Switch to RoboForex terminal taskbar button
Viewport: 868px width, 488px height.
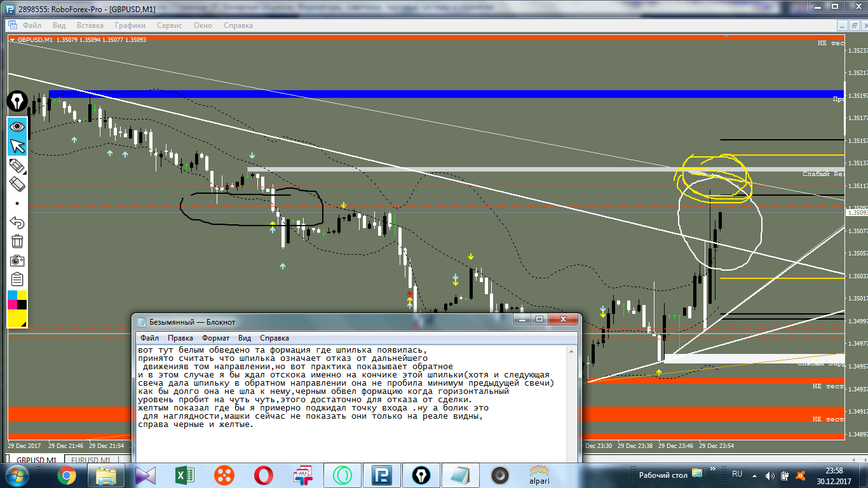click(382, 475)
